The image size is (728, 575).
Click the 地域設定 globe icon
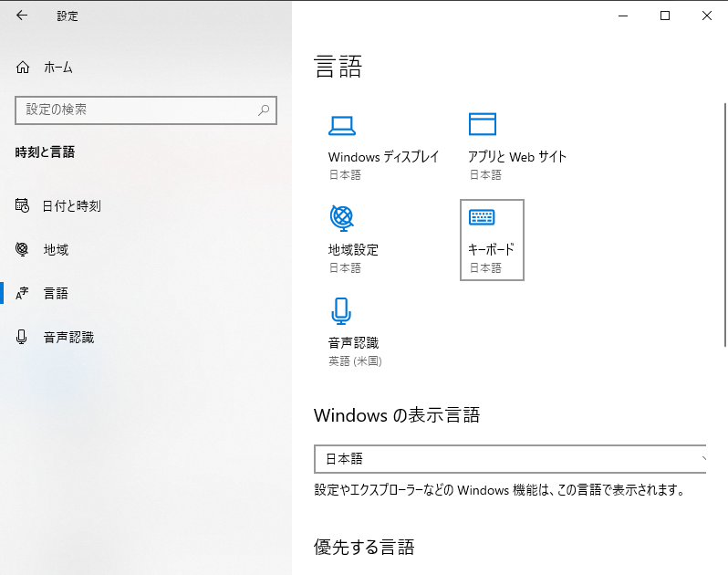(342, 218)
